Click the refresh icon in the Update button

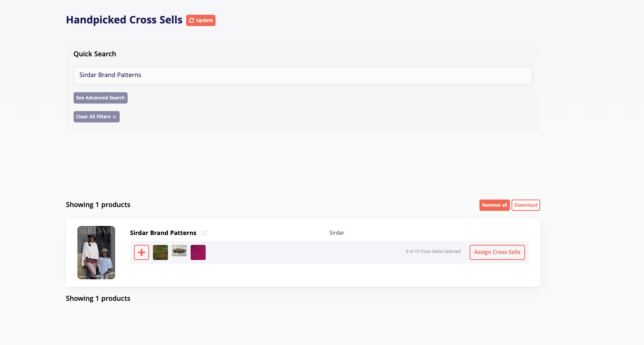(192, 20)
